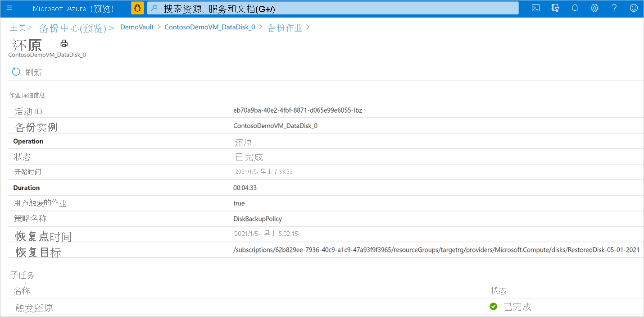Open DemoVault breadcrumb link
Viewport: 644px width, 317px height.
click(137, 27)
